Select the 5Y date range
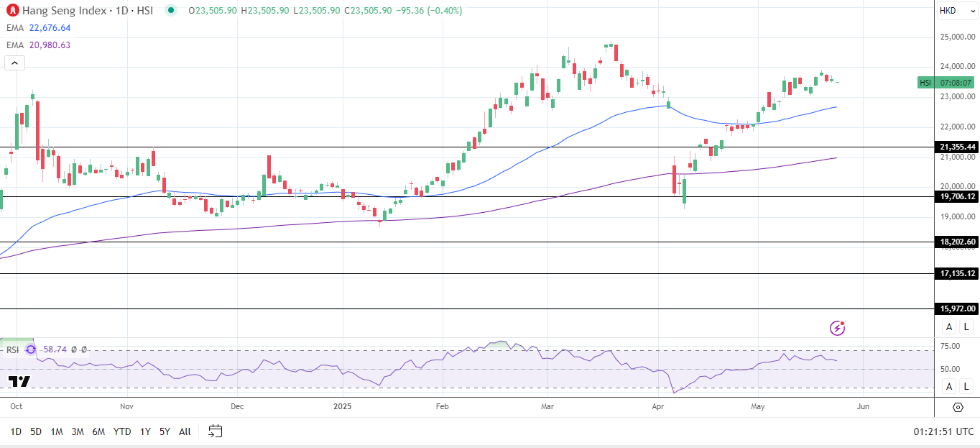This screenshot has width=980, height=448. coord(165,431)
